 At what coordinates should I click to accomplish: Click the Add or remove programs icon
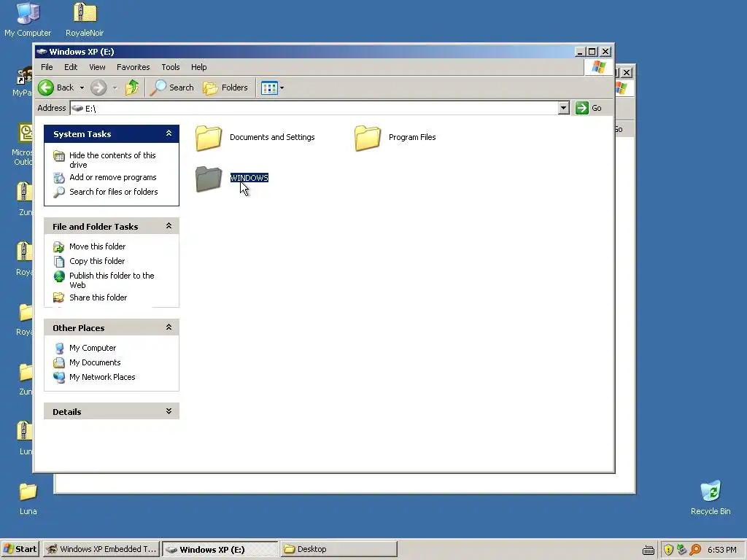(59, 178)
